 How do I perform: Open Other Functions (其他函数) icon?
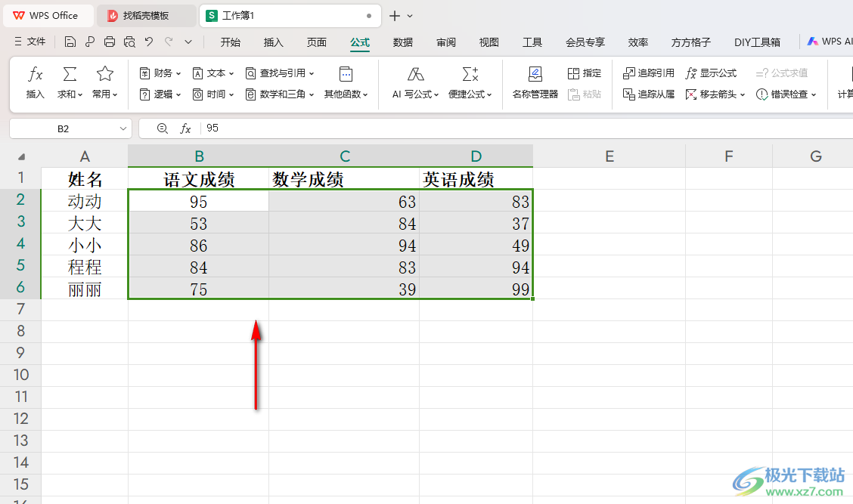(346, 74)
